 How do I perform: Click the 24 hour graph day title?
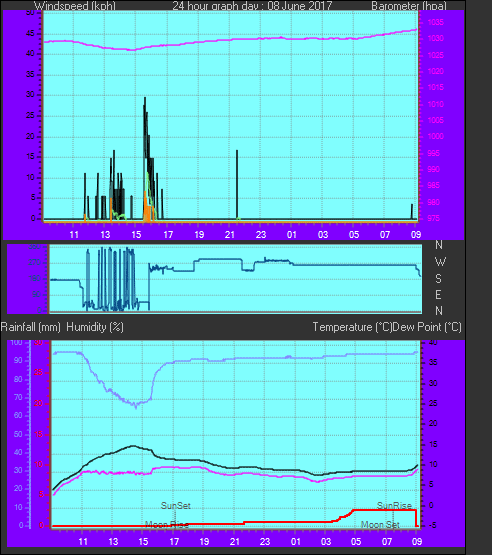click(252, 6)
